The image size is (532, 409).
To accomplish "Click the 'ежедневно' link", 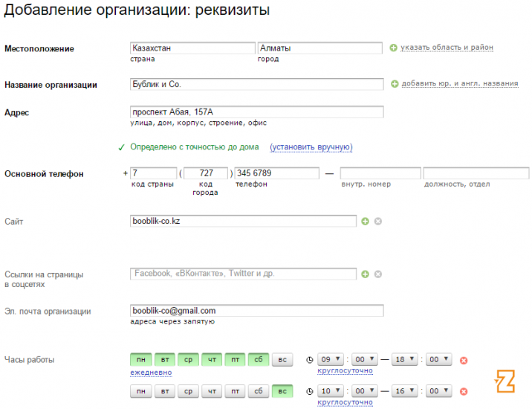I will coord(151,373).
